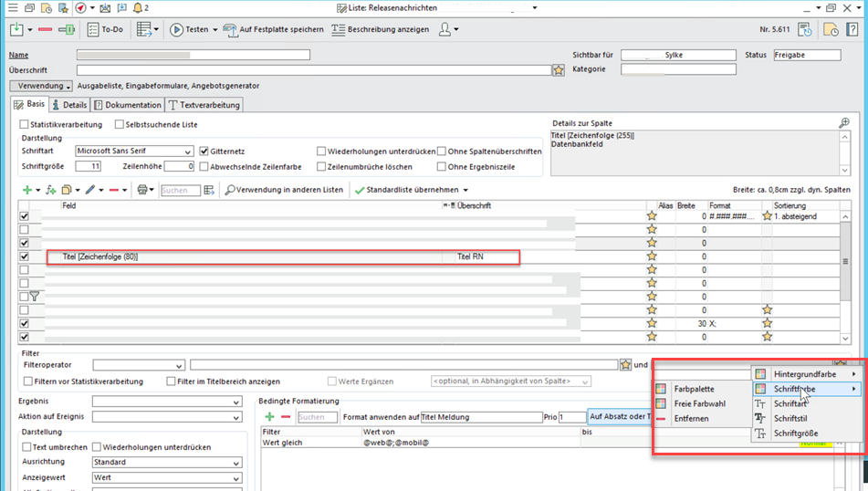Click the star icon next to Überschrift field
The image size is (868, 491).
559,70
